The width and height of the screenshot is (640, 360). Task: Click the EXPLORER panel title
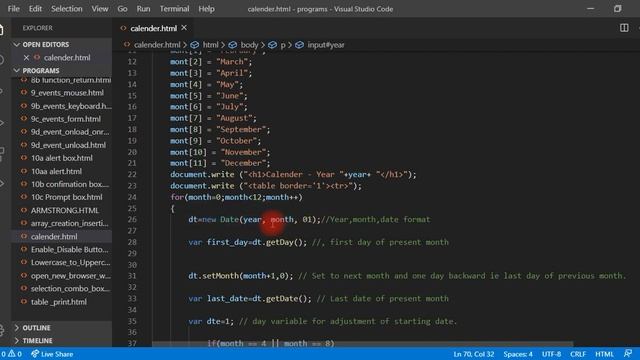point(38,28)
